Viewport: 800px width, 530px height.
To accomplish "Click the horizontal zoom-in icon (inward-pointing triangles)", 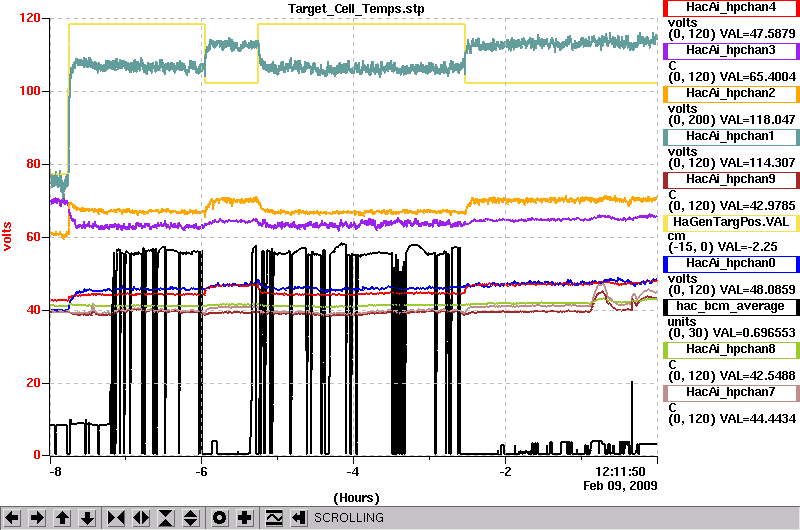I will [116, 518].
